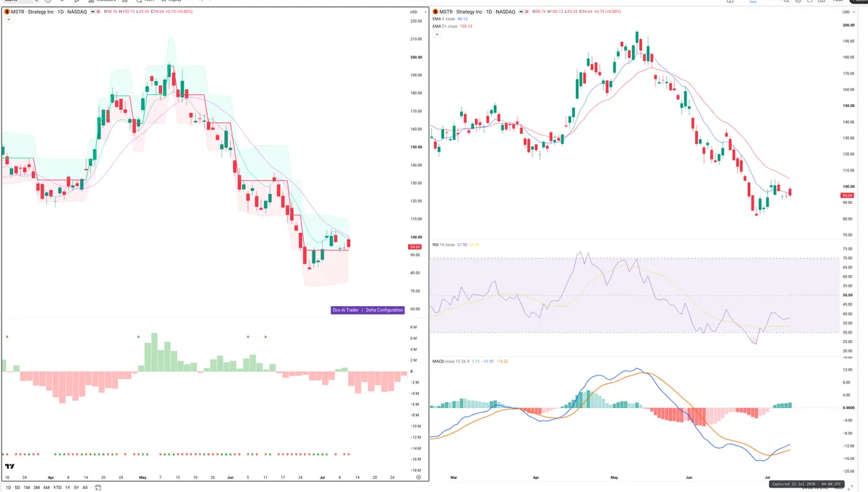Click the Jun label on left chart time axis
Image resolution: width=868 pixels, height=492 pixels.
(230, 478)
